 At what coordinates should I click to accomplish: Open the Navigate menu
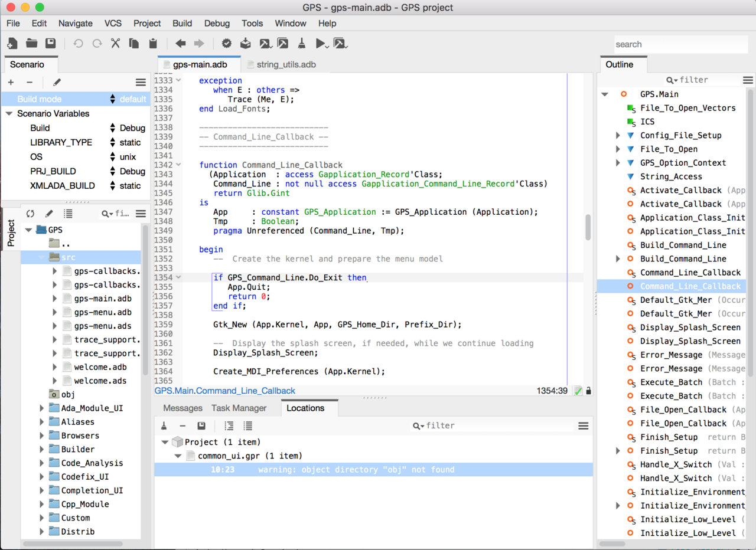tap(76, 23)
